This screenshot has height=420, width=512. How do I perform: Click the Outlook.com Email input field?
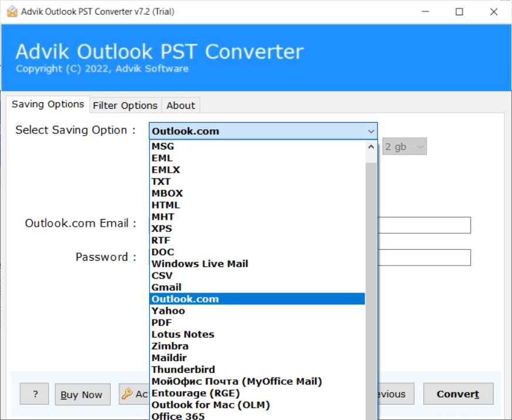click(x=424, y=225)
